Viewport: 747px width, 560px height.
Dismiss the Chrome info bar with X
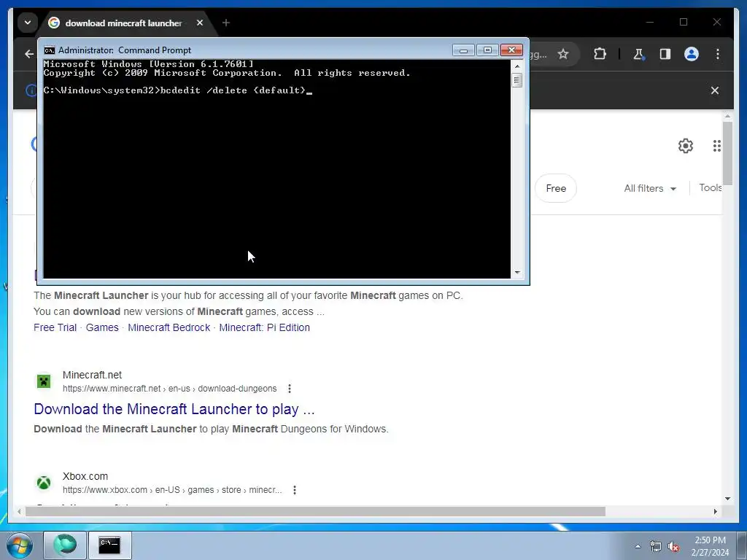[715, 90]
